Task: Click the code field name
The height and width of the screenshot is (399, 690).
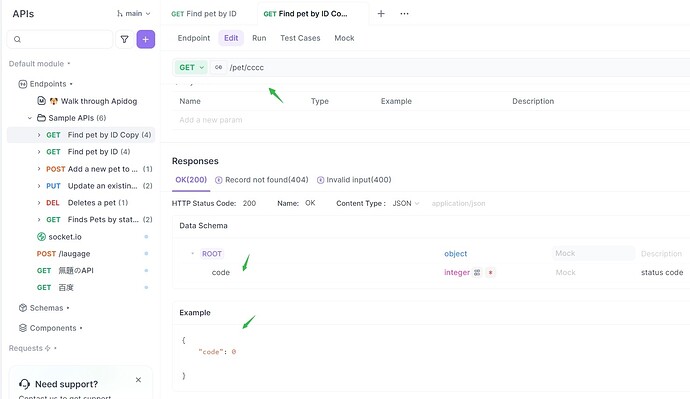Action: pos(220,273)
